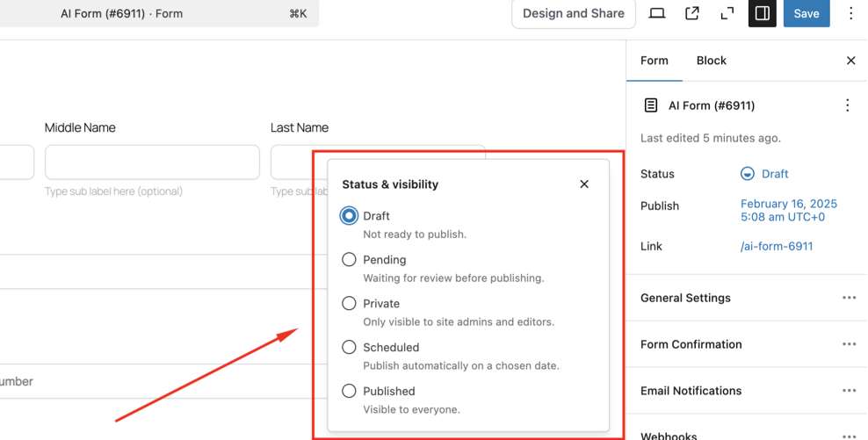Image resolution: width=868 pixels, height=440 pixels.
Task: Click the 'Status & visibility' popup heading
Action: click(x=390, y=184)
